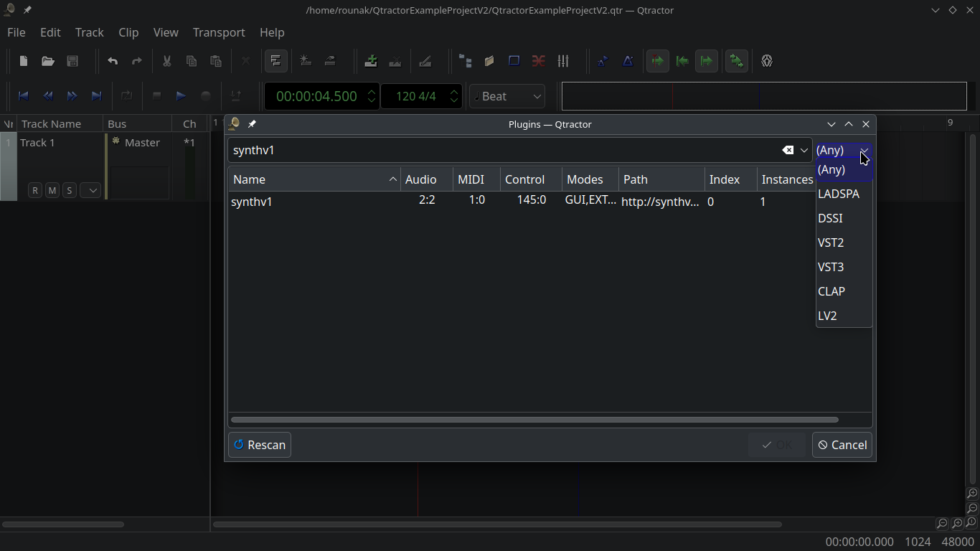Sort plugins by Path column

[x=661, y=179]
